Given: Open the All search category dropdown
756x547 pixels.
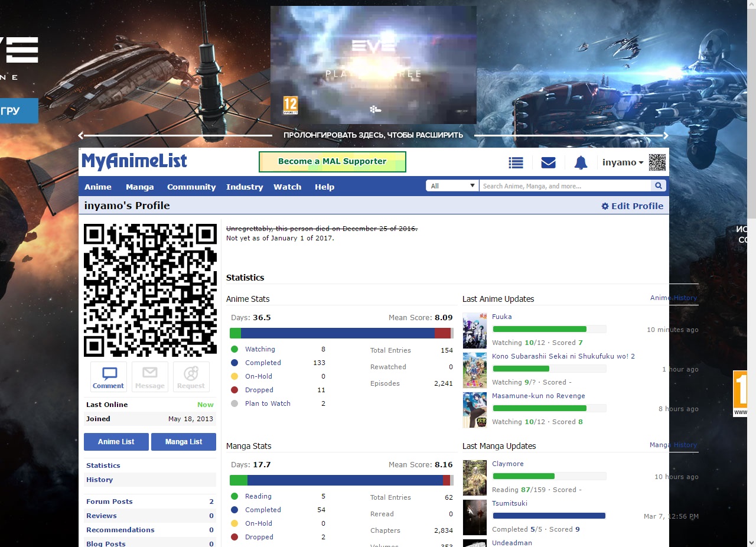Looking at the screenshot, I should [452, 186].
